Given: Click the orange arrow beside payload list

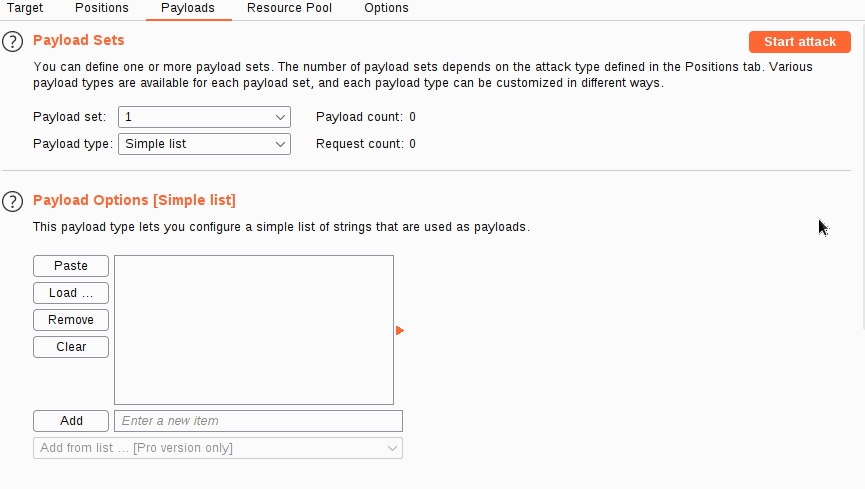Looking at the screenshot, I should coord(400,330).
